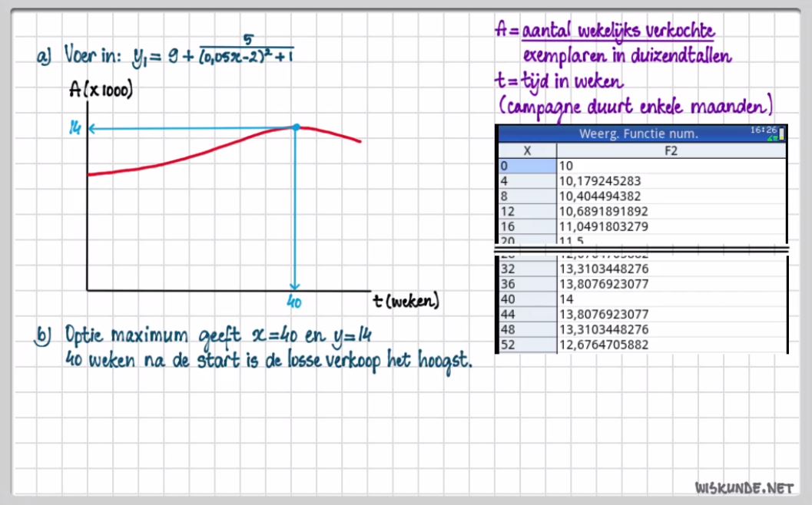Select the F2 value 12,6764705882
The image size is (812, 505).
tap(605, 345)
